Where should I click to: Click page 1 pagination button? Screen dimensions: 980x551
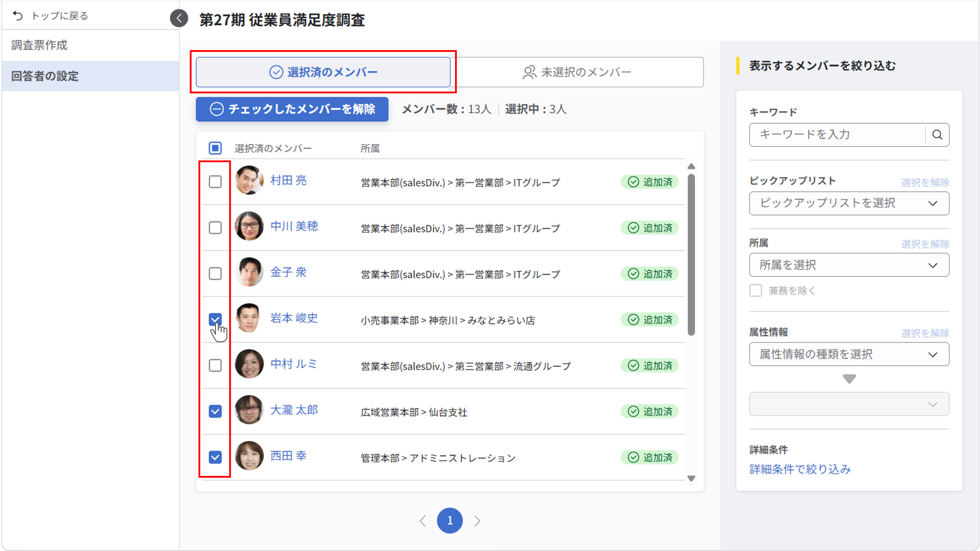[450, 520]
